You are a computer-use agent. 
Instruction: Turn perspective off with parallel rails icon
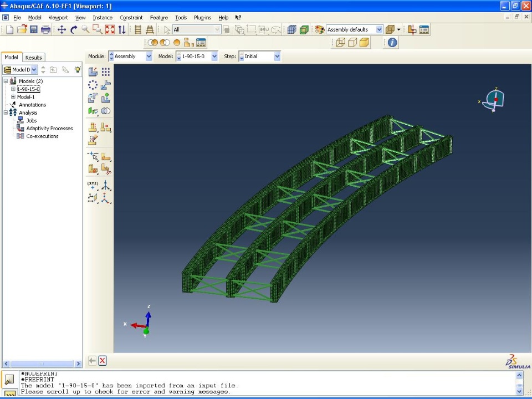[x=138, y=30]
